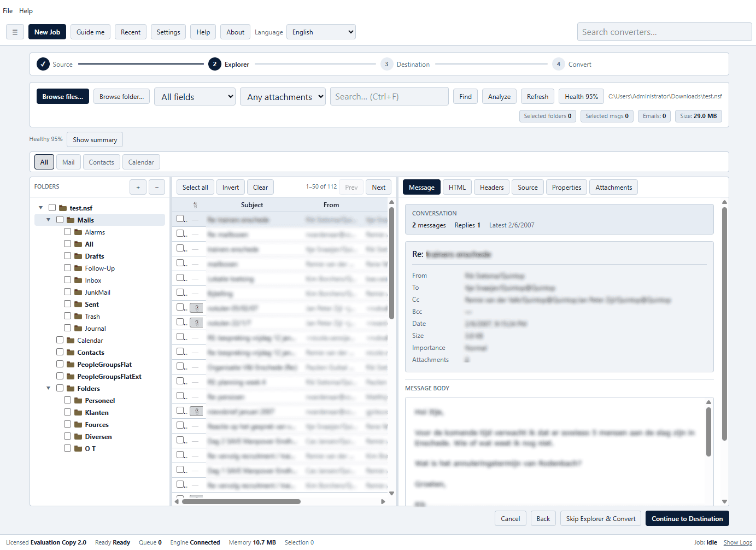
Task: Open the File menu
Action: pos(8,11)
